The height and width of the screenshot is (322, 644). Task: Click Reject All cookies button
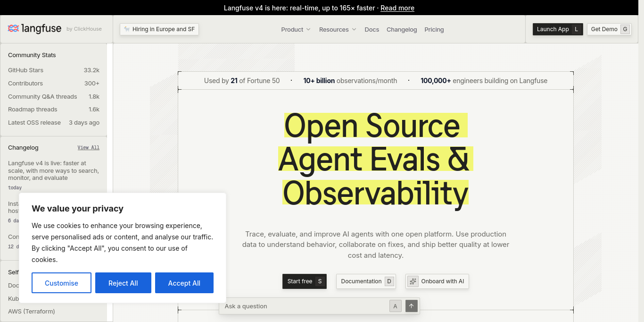point(123,283)
